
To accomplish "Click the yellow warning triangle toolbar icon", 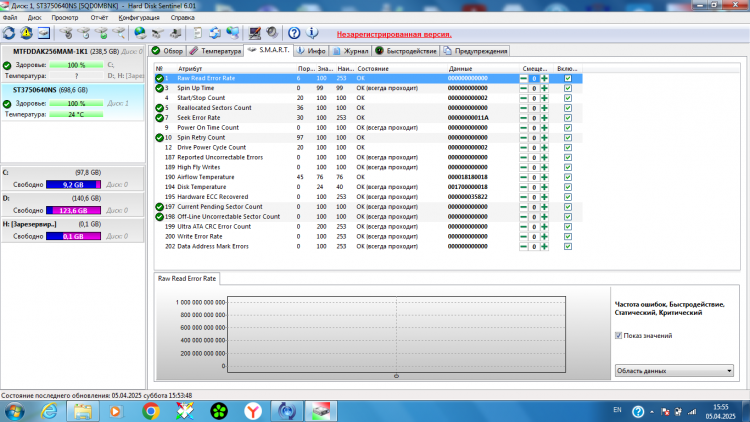I will 26,33.
